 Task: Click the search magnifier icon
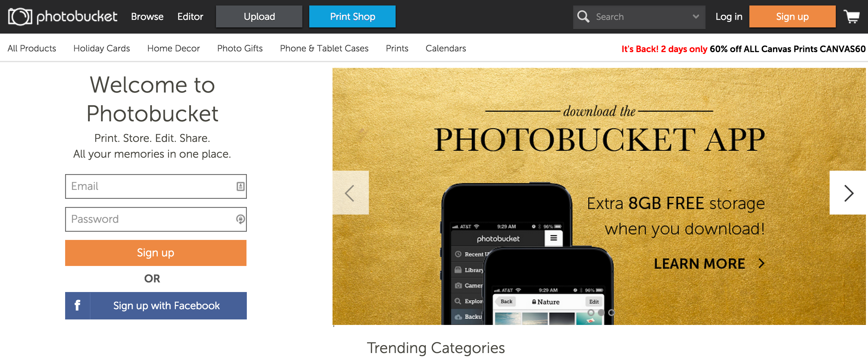tap(583, 16)
